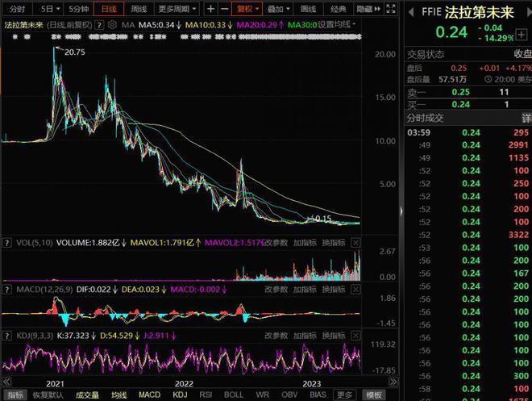Screen dimensions: 532x401
Task: Open the 模板 template button
Action: 373,395
